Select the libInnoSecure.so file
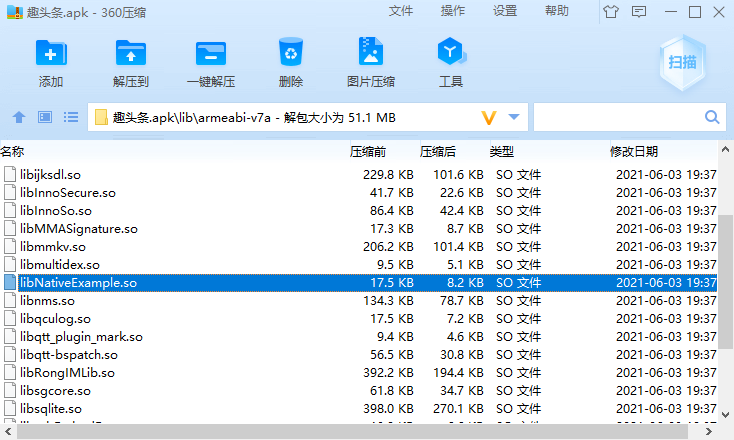The height and width of the screenshot is (440, 734). (x=67, y=193)
